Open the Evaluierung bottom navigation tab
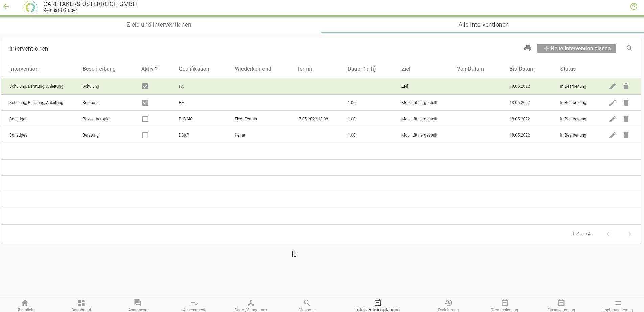Image resolution: width=644 pixels, height=312 pixels. (x=448, y=305)
